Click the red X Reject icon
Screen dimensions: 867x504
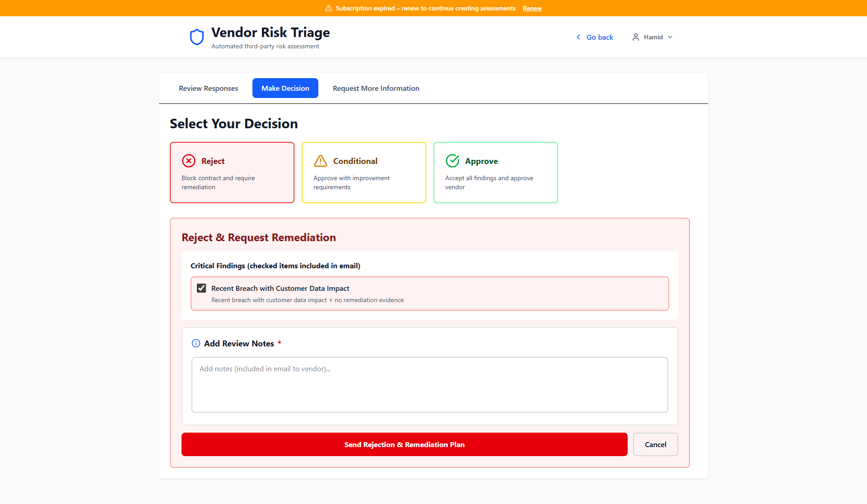click(189, 161)
